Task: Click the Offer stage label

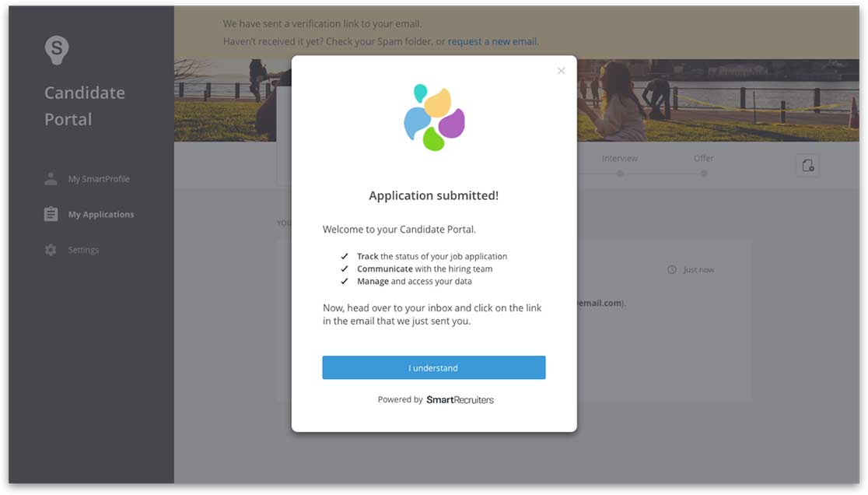Action: click(x=704, y=158)
